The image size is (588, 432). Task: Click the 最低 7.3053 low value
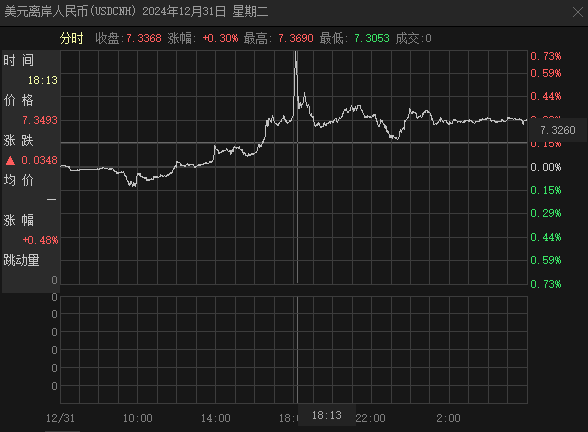(355, 38)
